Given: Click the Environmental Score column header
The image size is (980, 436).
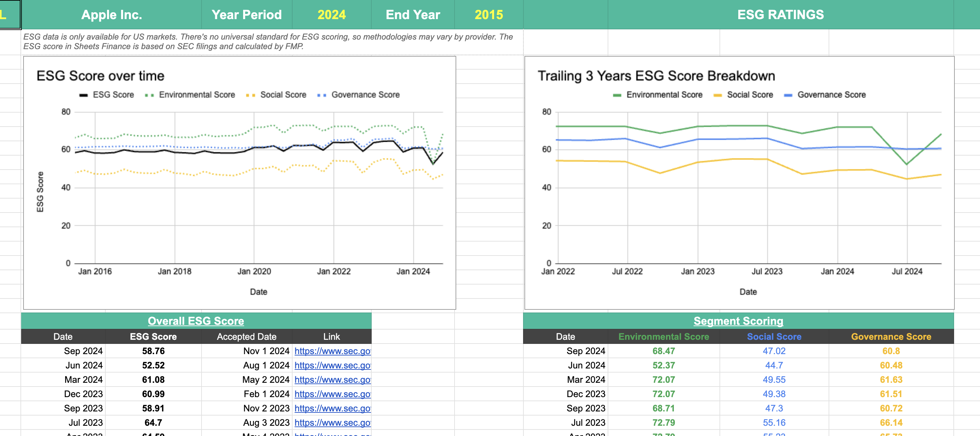Looking at the screenshot, I should click(664, 337).
